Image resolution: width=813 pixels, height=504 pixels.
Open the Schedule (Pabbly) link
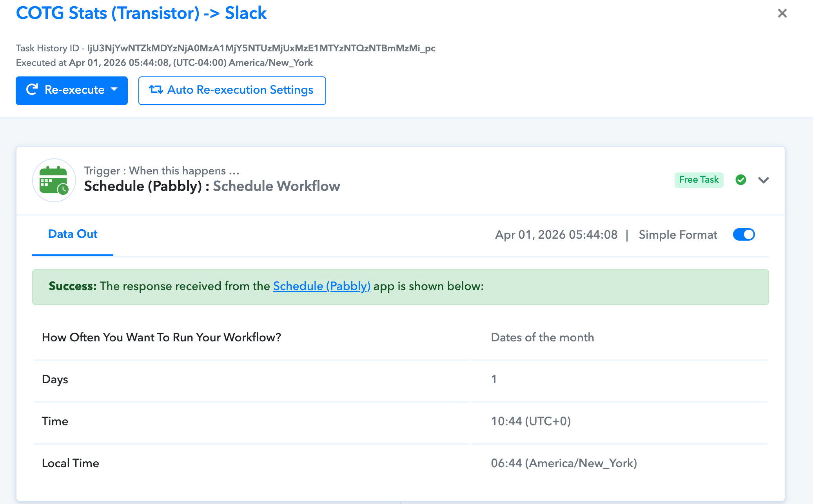click(322, 286)
